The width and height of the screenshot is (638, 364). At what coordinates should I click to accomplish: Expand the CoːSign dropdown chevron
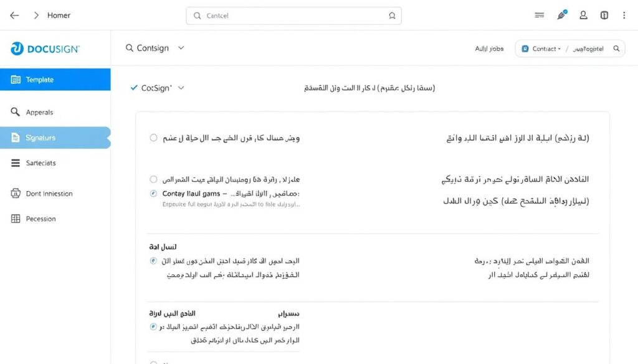pos(181,88)
